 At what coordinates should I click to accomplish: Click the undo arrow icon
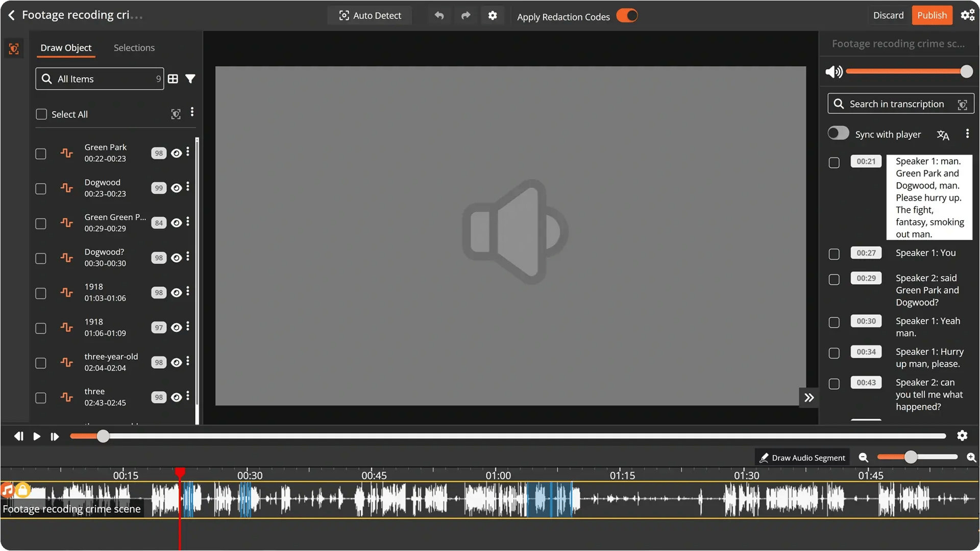tap(439, 16)
